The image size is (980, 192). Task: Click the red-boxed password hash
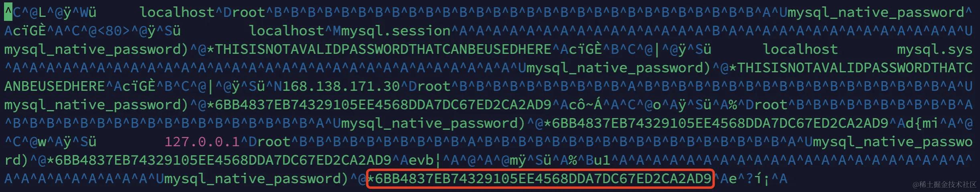pyautogui.click(x=540, y=179)
